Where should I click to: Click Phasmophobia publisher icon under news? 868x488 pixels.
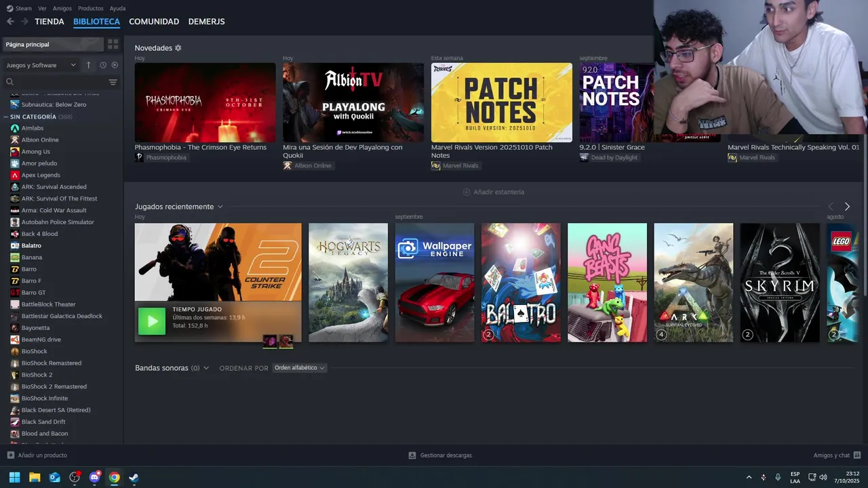pyautogui.click(x=139, y=157)
